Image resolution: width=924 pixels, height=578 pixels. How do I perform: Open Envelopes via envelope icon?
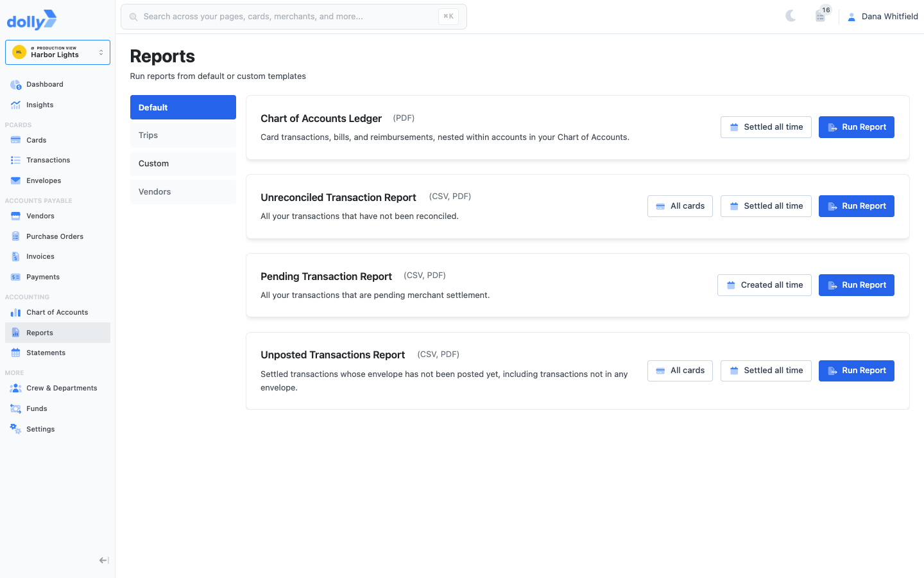(x=15, y=180)
